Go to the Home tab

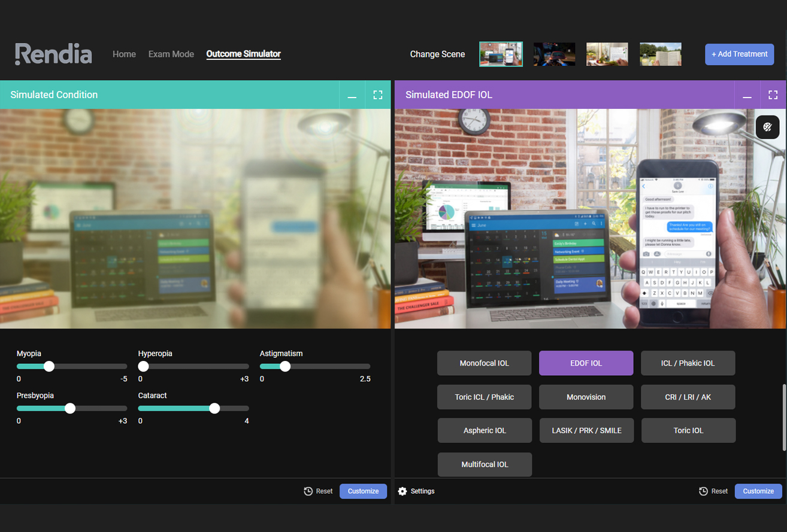[x=124, y=54]
